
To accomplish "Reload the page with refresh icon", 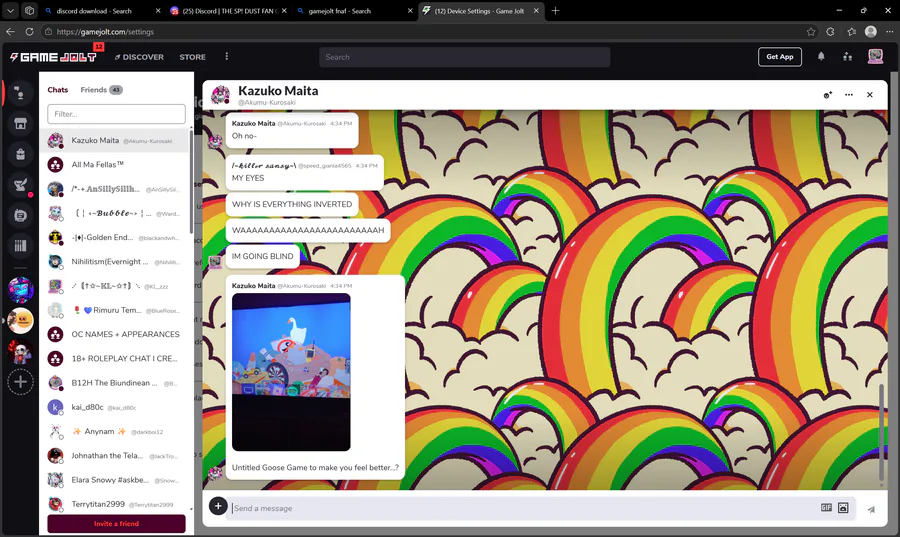I will point(29,32).
